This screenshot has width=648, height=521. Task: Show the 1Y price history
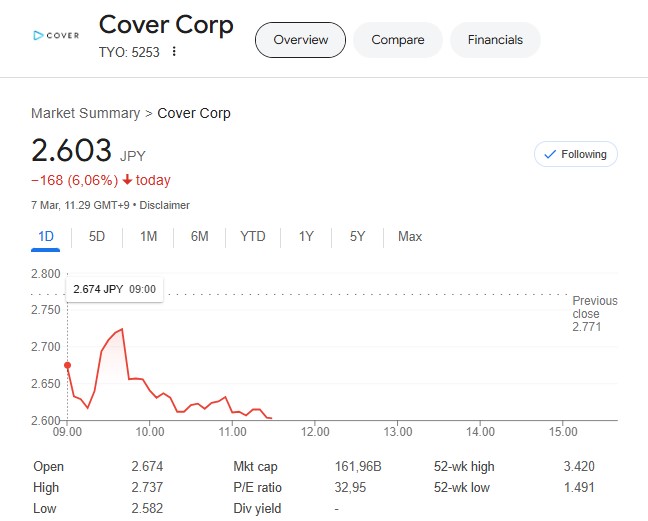click(x=306, y=237)
